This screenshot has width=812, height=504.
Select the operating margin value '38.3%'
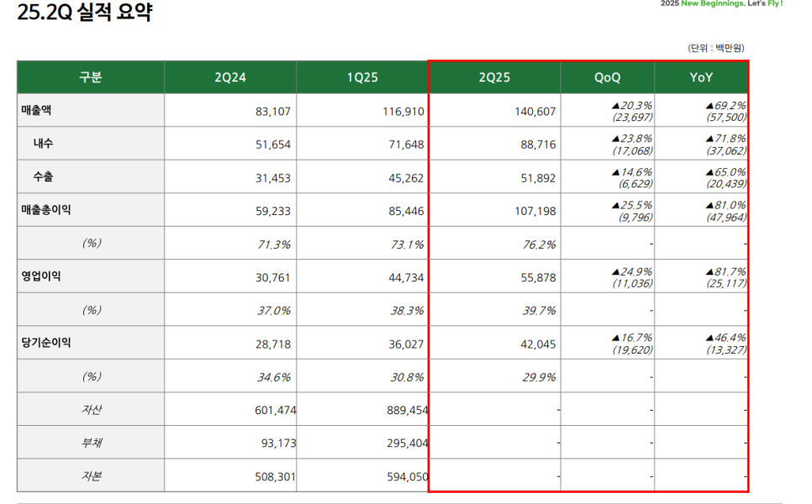click(x=407, y=311)
